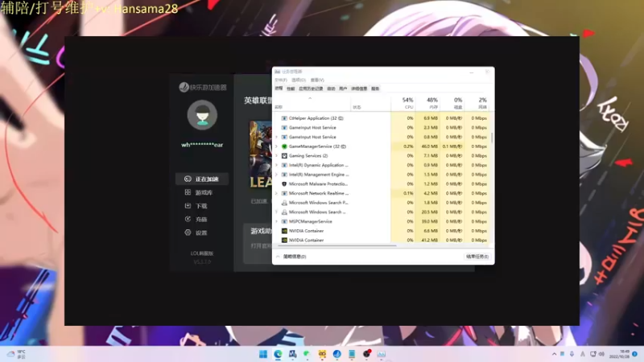Sort processes by the 磁盘 disk column
Image resolution: width=644 pixels, height=362 pixels.
point(452,103)
